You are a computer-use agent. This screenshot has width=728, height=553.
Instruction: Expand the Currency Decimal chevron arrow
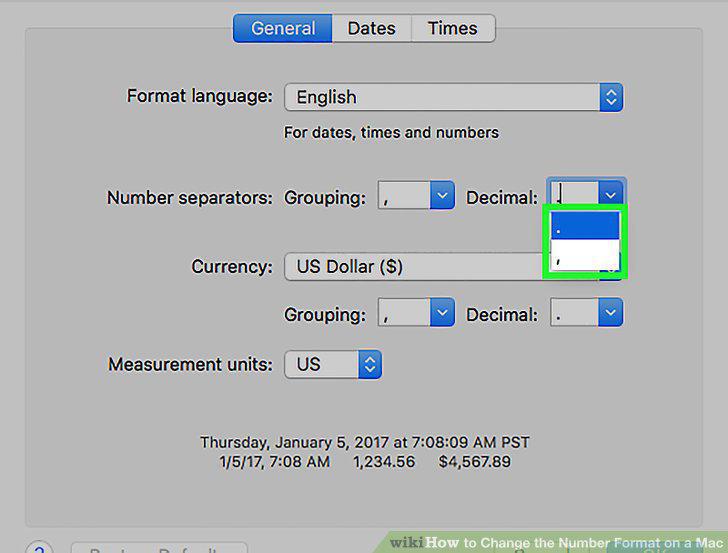pyautogui.click(x=611, y=312)
